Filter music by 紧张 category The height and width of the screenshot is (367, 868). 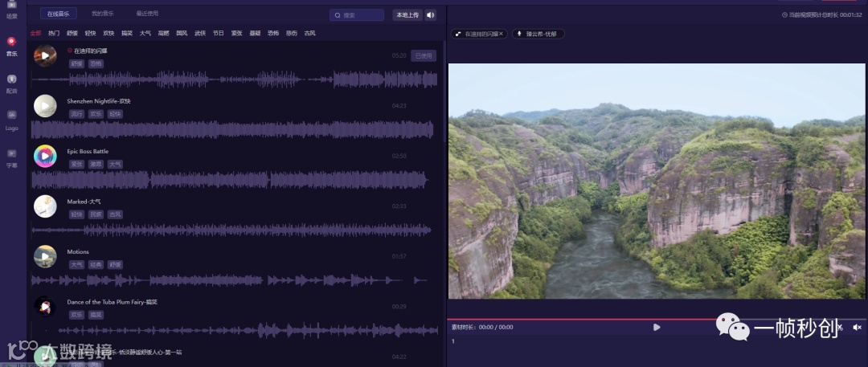point(236,33)
